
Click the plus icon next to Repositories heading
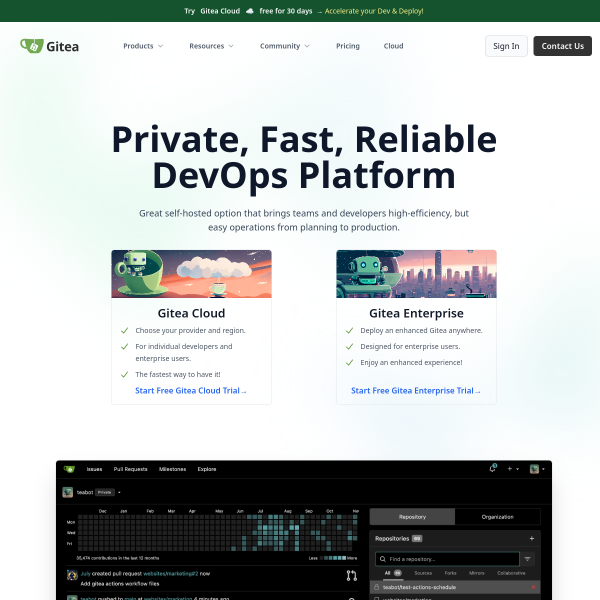(x=531, y=538)
